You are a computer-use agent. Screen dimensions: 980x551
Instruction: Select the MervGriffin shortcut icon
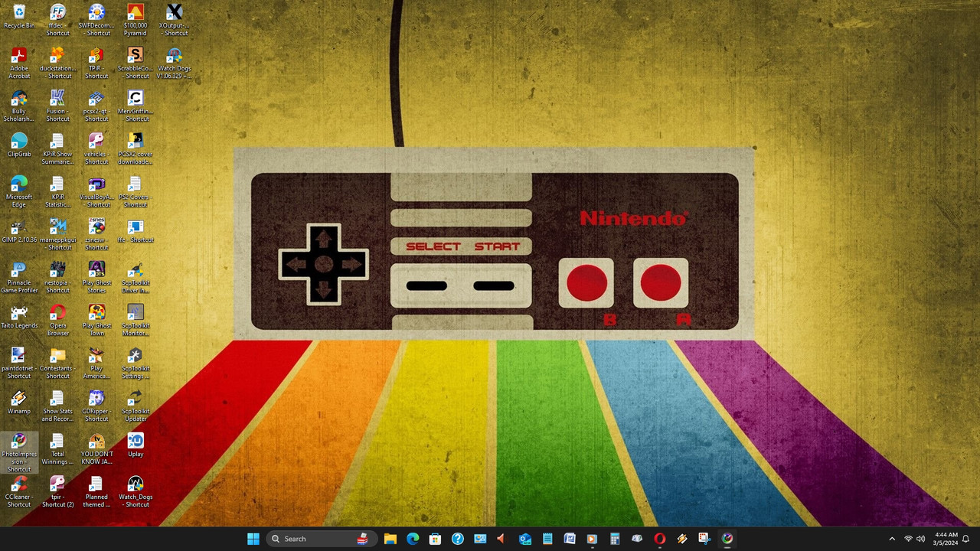pyautogui.click(x=135, y=106)
